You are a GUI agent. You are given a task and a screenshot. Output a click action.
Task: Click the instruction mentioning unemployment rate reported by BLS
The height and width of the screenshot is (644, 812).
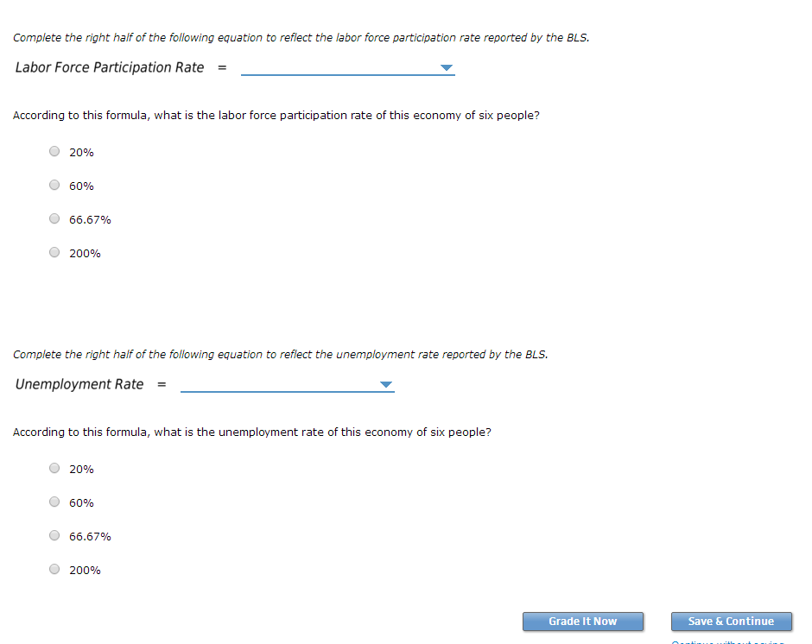coord(281,354)
